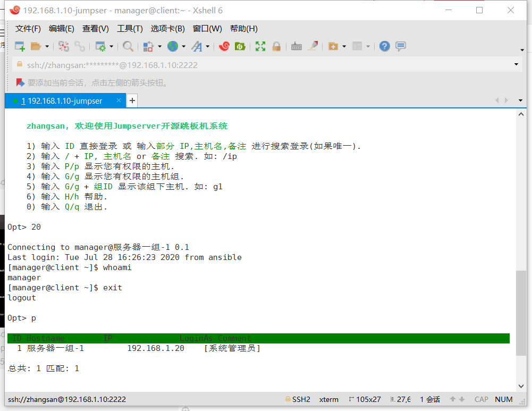
Task: Open the 窗口(W) menu
Action: (x=207, y=29)
